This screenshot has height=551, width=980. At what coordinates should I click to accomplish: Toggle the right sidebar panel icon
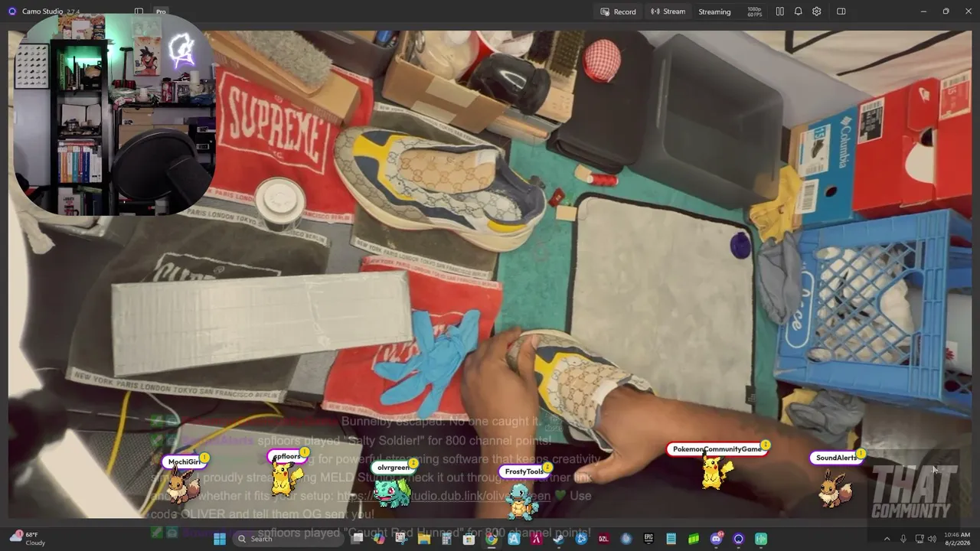pos(841,11)
